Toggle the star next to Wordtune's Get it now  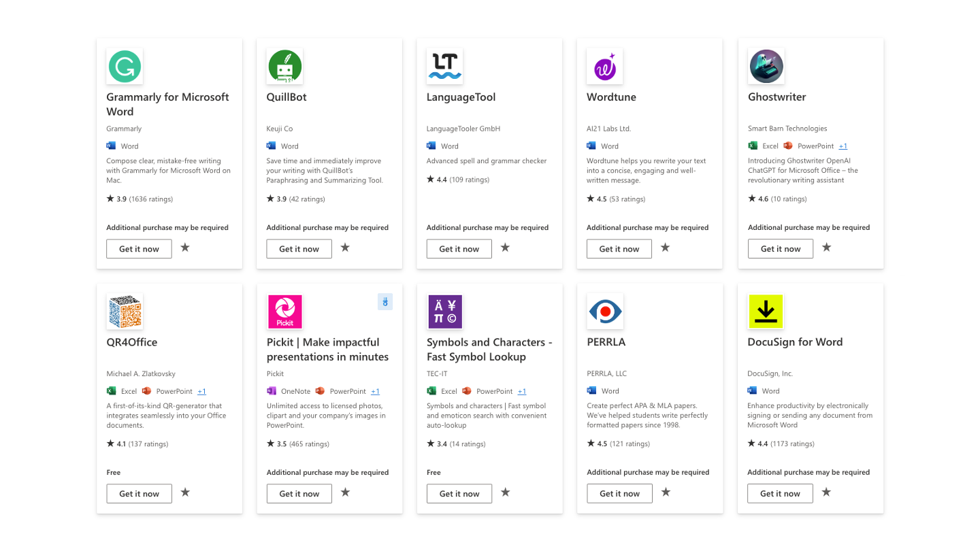click(x=665, y=248)
